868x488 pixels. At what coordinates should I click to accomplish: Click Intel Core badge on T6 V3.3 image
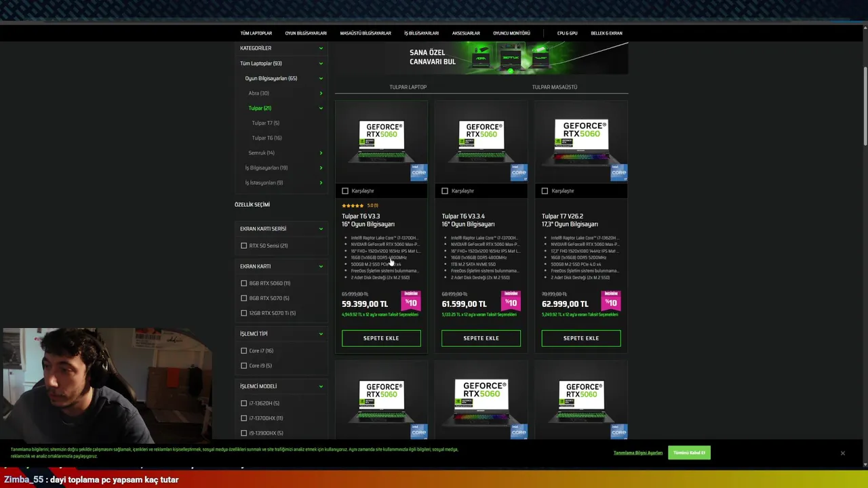pos(419,172)
